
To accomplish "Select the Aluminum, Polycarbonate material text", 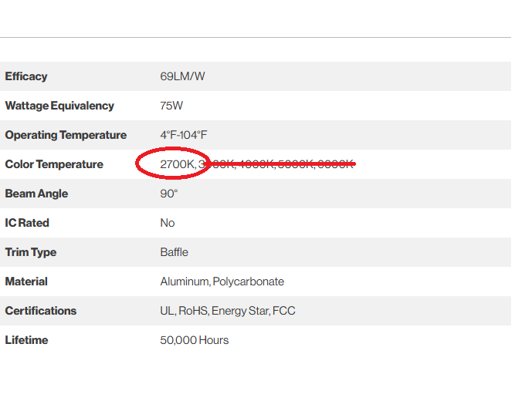I will [x=222, y=281].
